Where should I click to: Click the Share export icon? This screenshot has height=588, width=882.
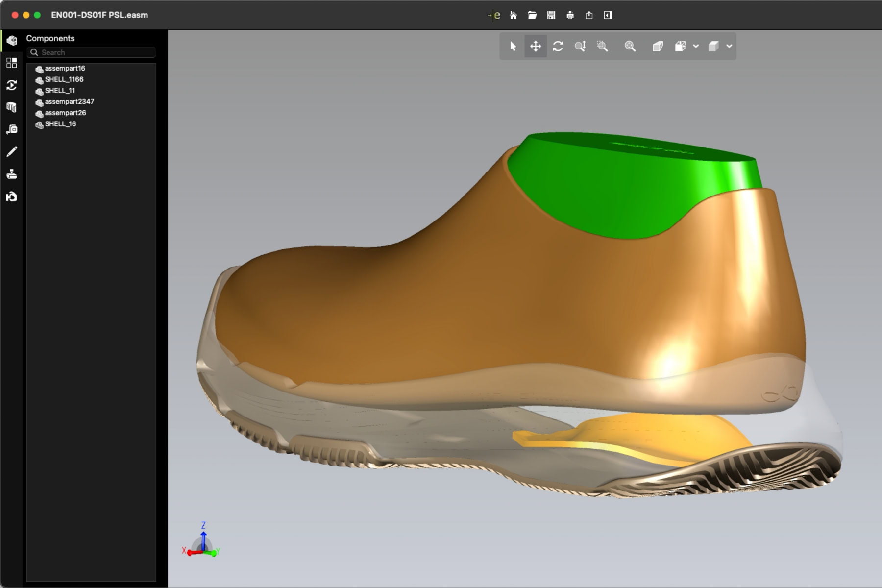click(x=589, y=15)
